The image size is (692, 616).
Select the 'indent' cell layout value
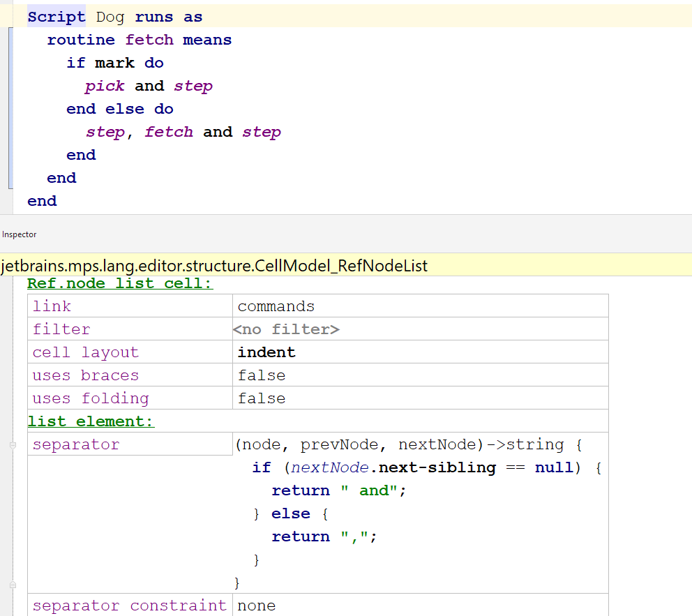[x=266, y=352]
